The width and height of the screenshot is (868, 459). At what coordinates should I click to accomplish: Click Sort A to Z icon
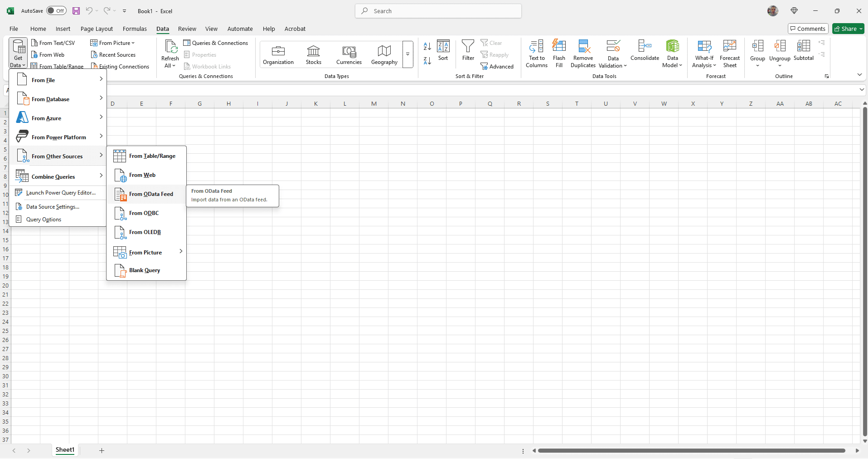pos(427,46)
